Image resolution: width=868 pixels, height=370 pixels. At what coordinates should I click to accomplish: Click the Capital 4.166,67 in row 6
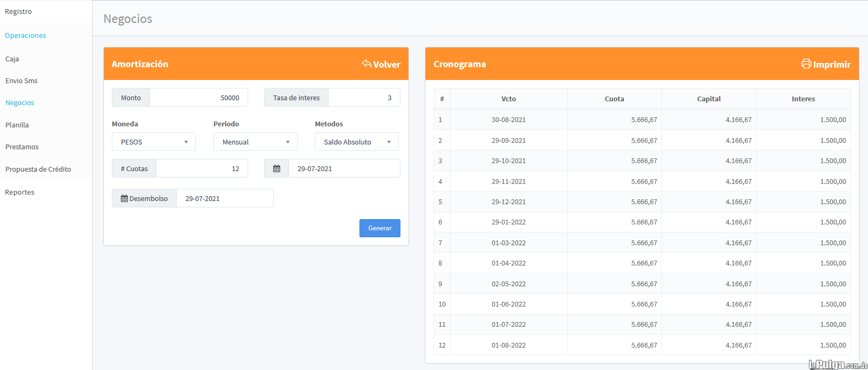739,222
